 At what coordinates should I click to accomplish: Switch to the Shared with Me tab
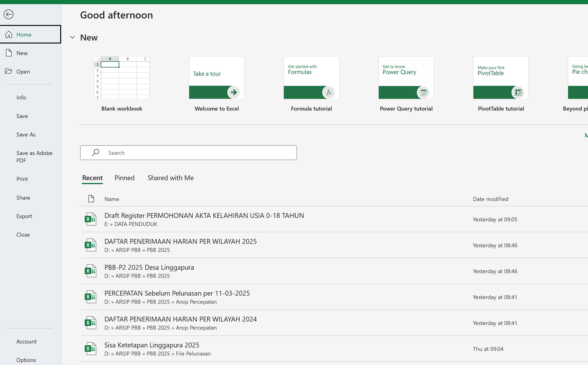[171, 178]
